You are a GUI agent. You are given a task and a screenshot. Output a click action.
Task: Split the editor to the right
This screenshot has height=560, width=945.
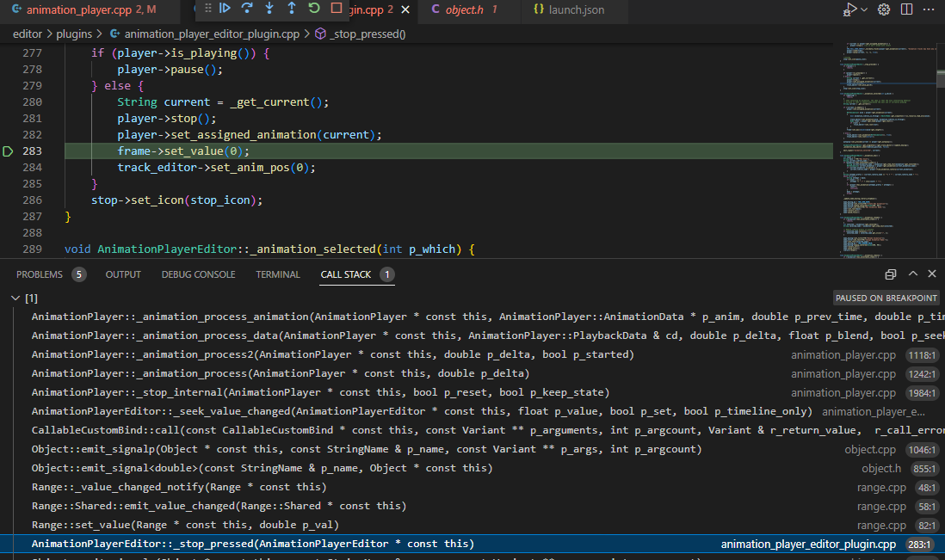coord(906,9)
